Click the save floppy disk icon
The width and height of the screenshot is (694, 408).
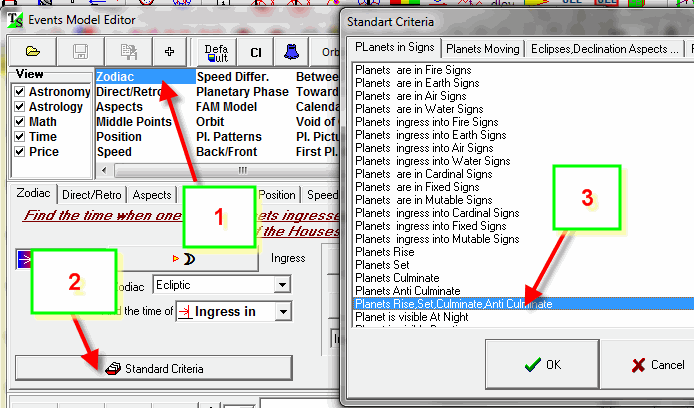[82, 50]
